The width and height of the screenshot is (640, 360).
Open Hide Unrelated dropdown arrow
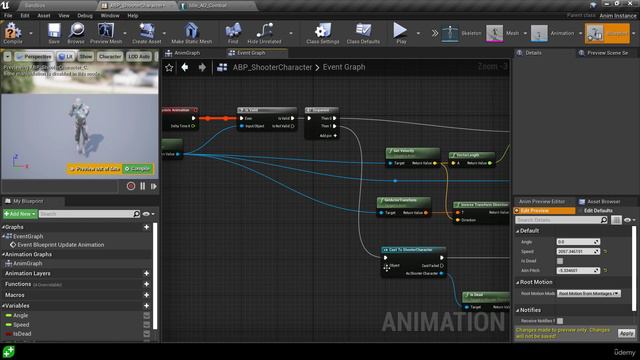click(291, 33)
